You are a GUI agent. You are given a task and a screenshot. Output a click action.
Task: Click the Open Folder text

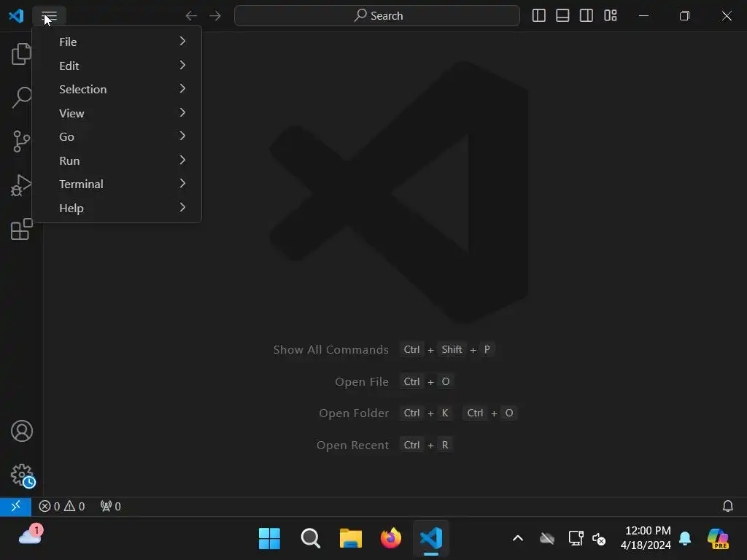[354, 413]
